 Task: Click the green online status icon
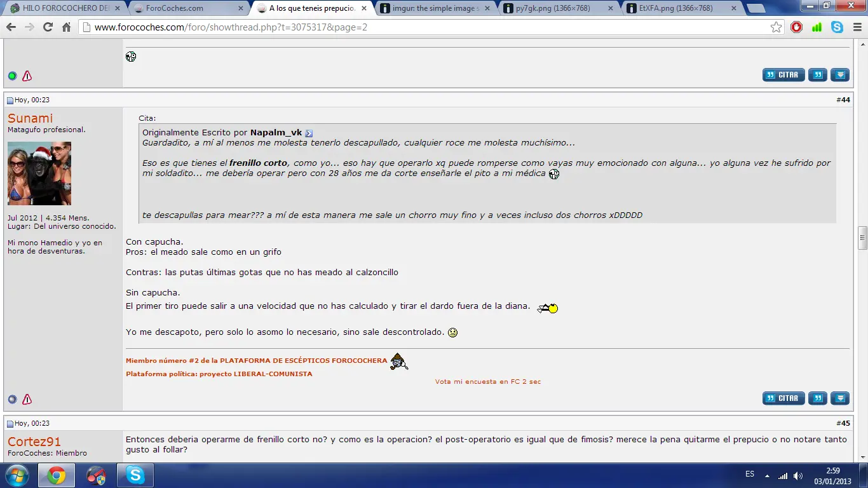[x=12, y=76]
